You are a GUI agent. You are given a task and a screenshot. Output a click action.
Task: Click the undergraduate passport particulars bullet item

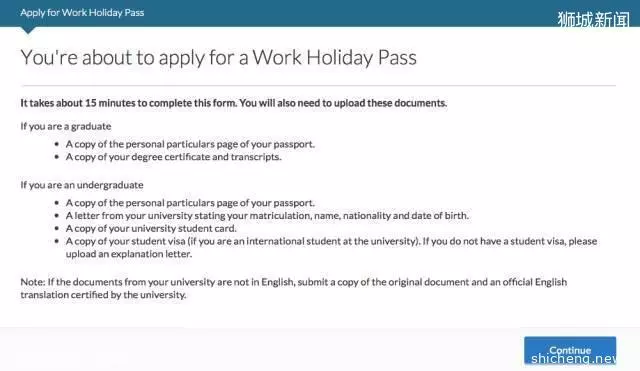coord(190,203)
